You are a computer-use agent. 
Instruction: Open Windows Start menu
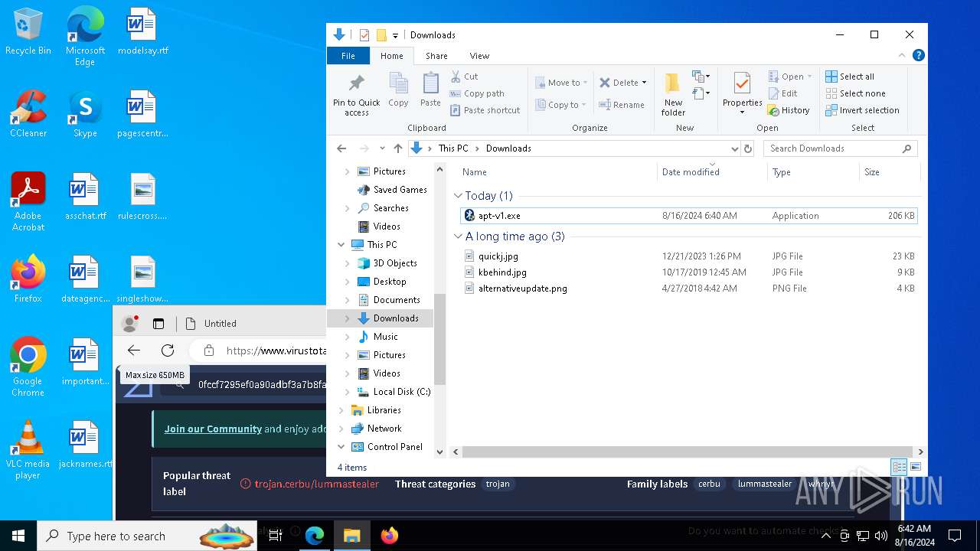coord(18,536)
